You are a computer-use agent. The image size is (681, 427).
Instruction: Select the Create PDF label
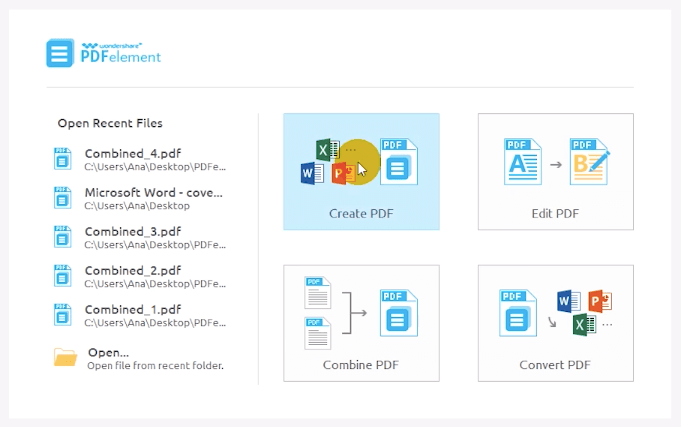pyautogui.click(x=361, y=213)
